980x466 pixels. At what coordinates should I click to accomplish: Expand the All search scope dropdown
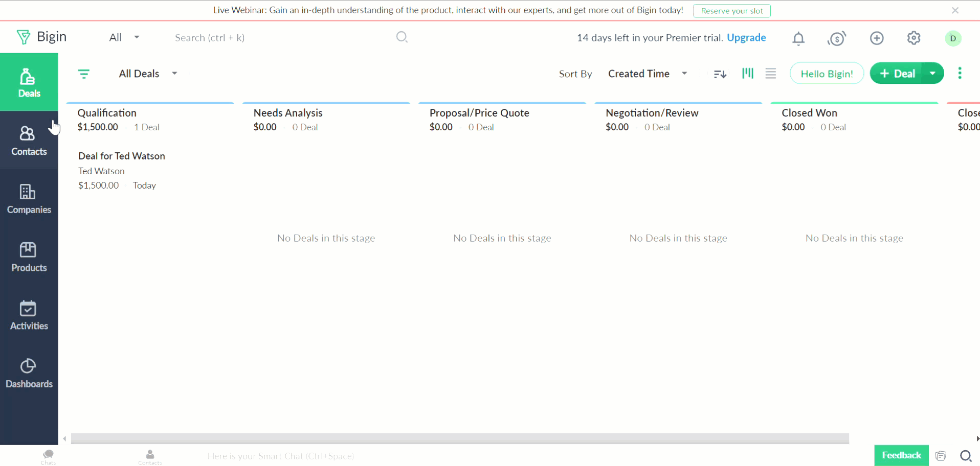click(124, 37)
